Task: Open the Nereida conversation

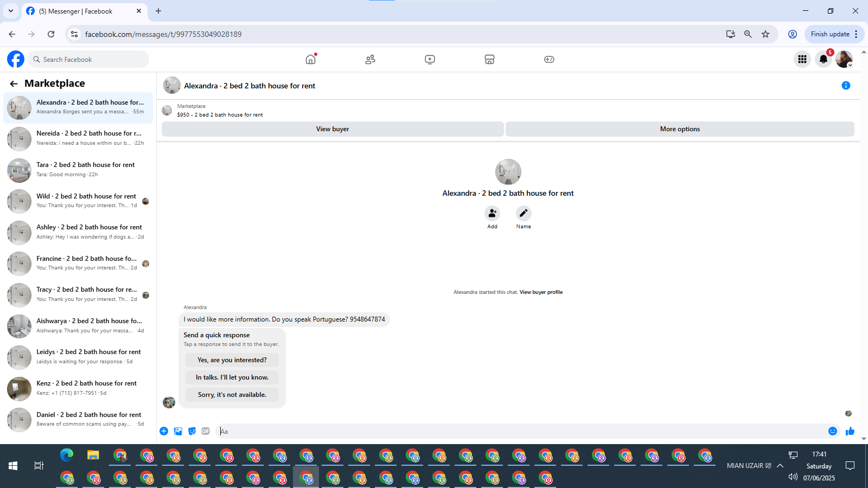Action: click(x=78, y=139)
